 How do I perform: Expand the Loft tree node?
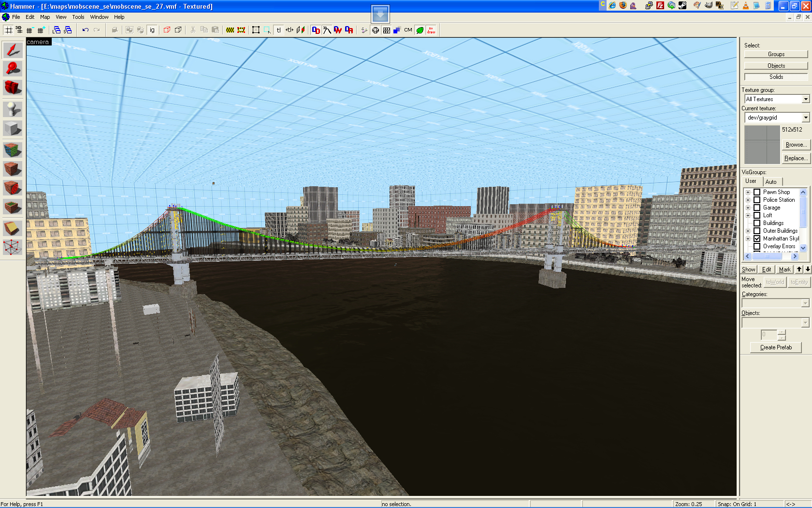click(748, 215)
